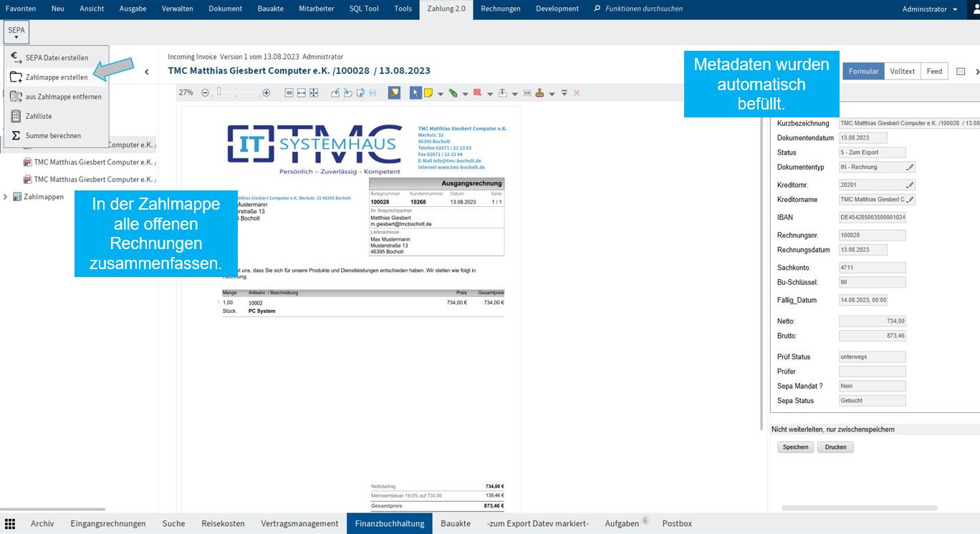980x534 pixels.
Task: Collapse the left navigation panel chevron
Action: [147, 72]
